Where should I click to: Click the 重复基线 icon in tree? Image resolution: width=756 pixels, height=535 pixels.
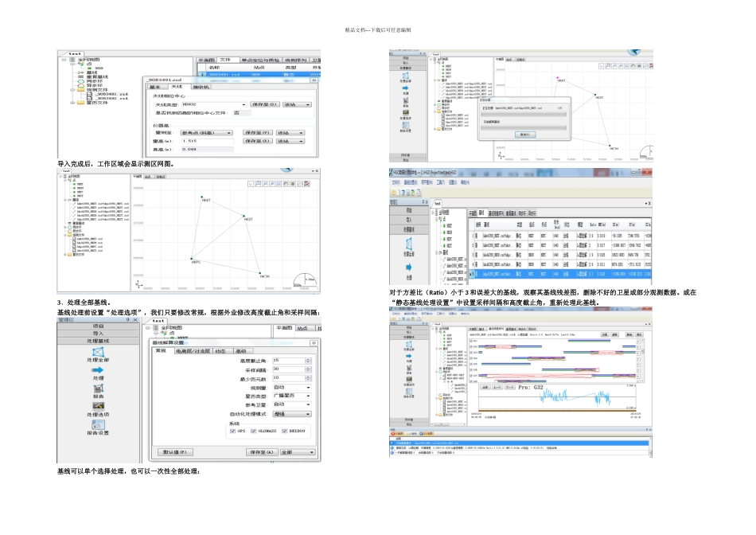(80, 77)
